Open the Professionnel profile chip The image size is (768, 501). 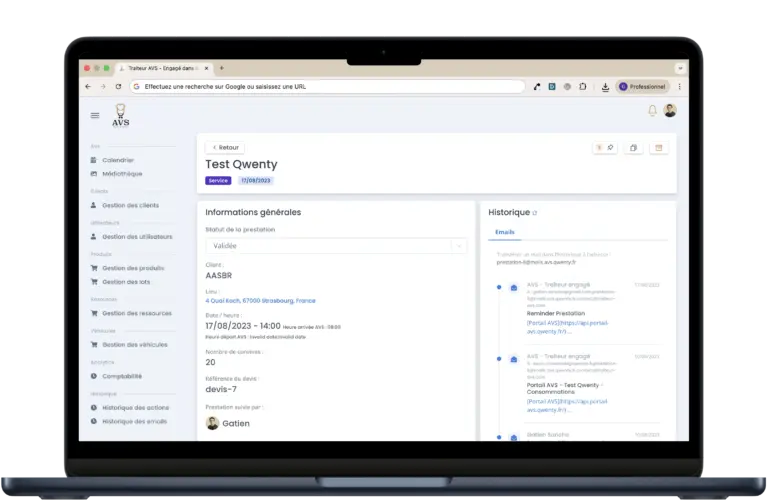pos(643,87)
